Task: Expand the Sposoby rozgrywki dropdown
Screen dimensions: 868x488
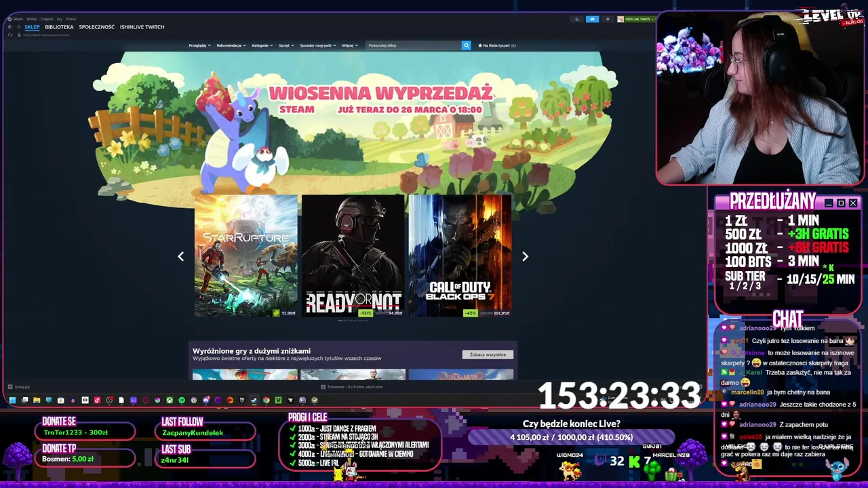Action: pyautogui.click(x=318, y=45)
